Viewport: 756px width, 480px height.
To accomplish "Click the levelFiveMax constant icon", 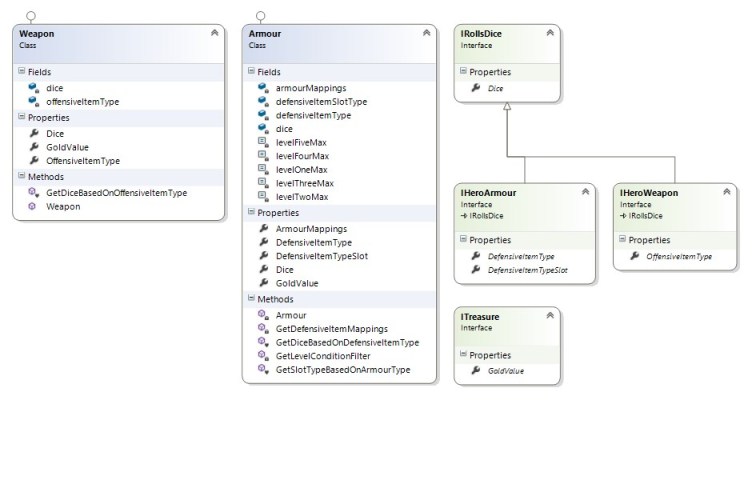I will click(261, 143).
